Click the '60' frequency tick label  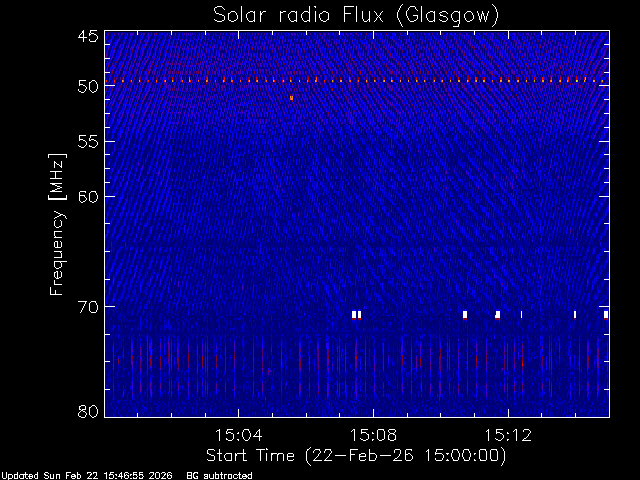(88, 196)
